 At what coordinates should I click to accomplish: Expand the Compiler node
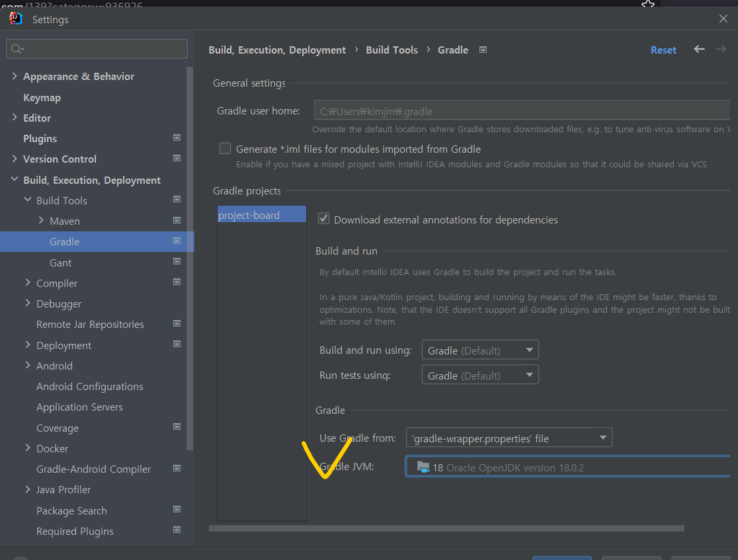pyautogui.click(x=28, y=282)
